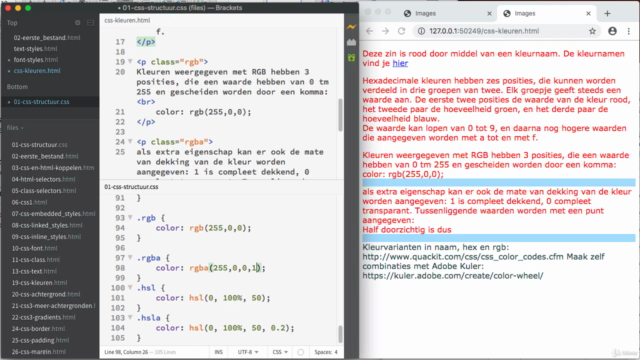Screen dimensions: 640x360
Task: Open a new Chrome tab with plus
Action: [x=607, y=13]
